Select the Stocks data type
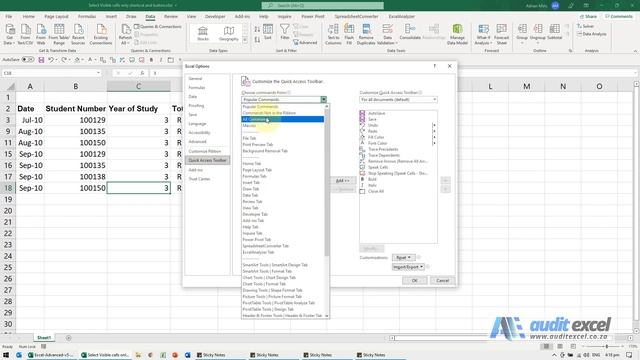Viewport: 640px width, 360px height. [x=203, y=33]
